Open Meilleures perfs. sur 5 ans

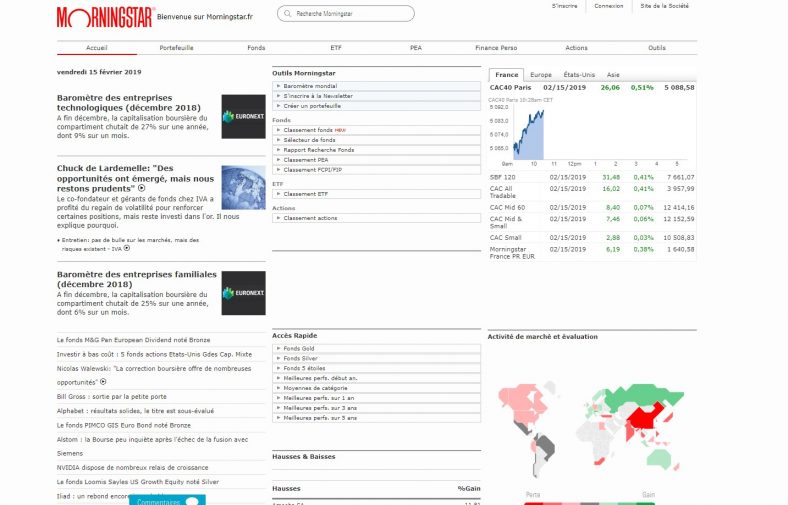tap(320, 418)
